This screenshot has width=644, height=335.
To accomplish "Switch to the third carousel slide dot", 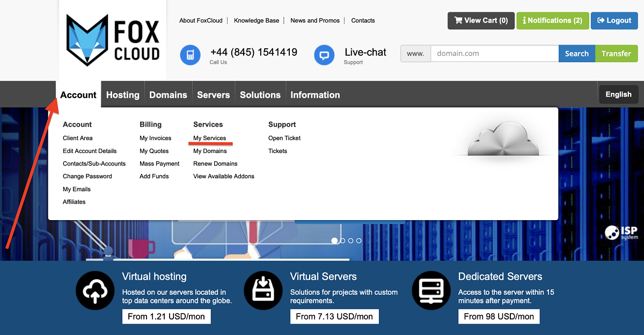I will (350, 241).
